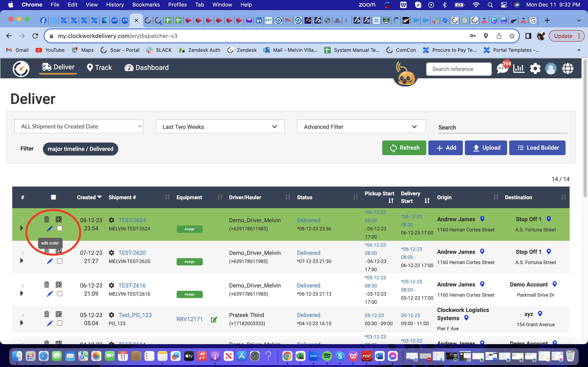Image resolution: width=588 pixels, height=367 pixels.
Task: Open the ALL Shipment by Created Date dropdown
Action: point(79,126)
